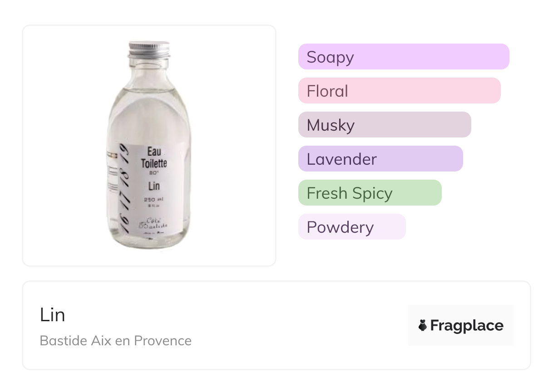Open the Bastide Aix en Provence brand

[x=115, y=341]
